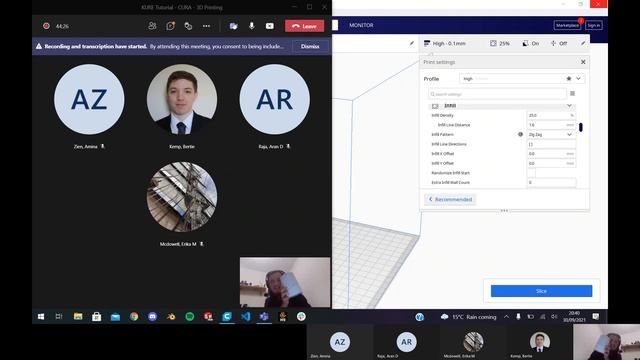
Task: Dismiss the recording notification banner
Action: [310, 46]
